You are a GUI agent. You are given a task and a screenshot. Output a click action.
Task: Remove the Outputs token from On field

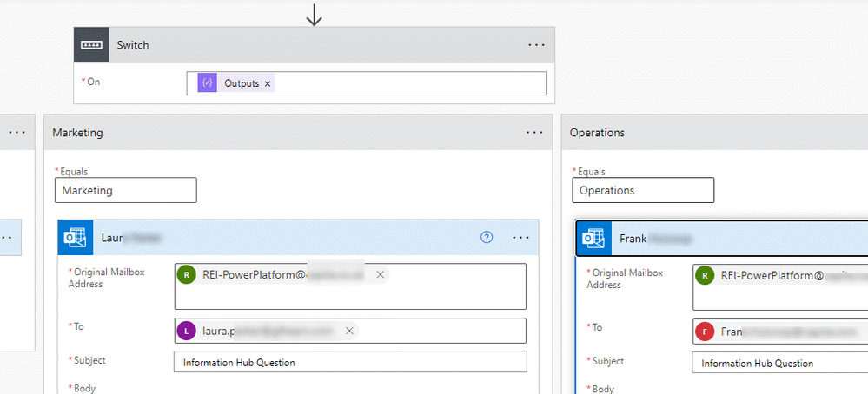268,83
